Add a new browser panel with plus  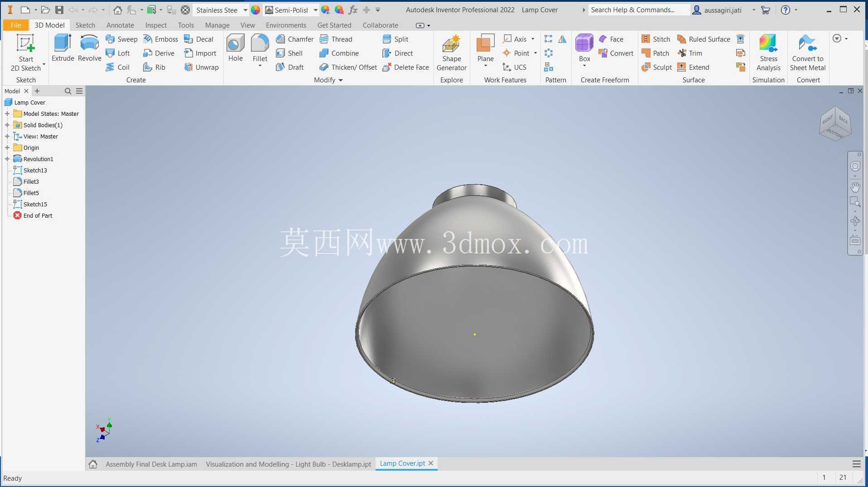point(37,91)
